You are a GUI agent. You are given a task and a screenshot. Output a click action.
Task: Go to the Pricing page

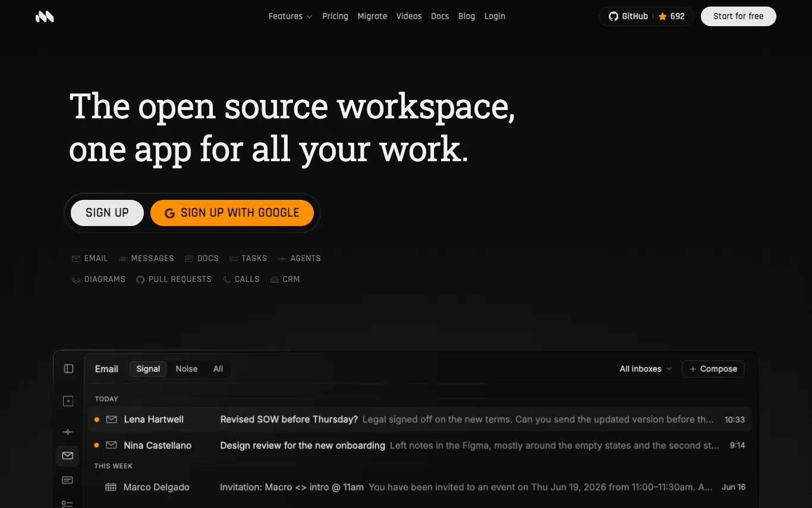pos(335,16)
